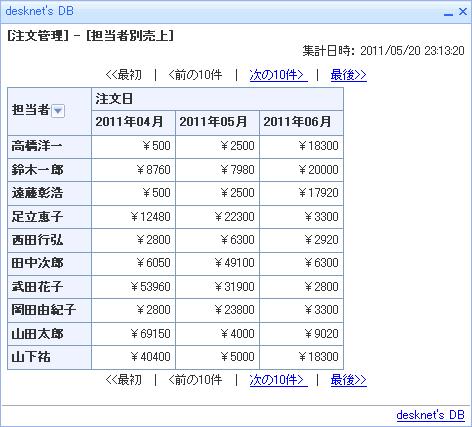Viewport: 472px width, 427px height.
Task: Click ¥49100 cell for 田中次郎
Action: click(x=217, y=263)
